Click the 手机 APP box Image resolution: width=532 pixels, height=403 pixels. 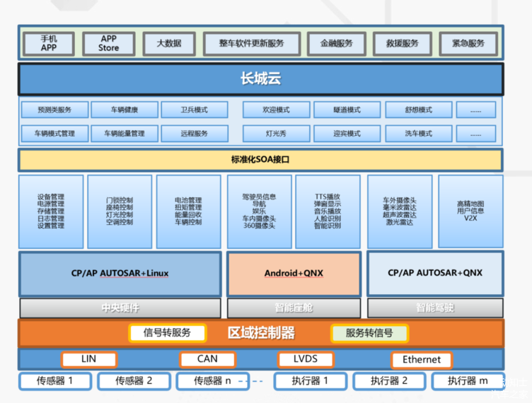(48, 43)
